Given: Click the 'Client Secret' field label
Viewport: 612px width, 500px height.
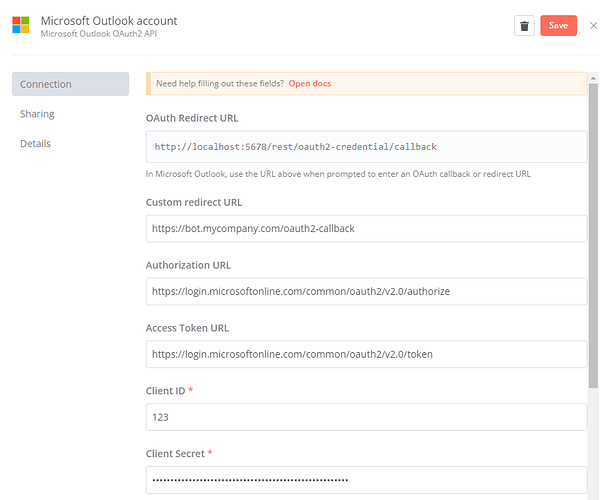Looking at the screenshot, I should pos(176,454).
